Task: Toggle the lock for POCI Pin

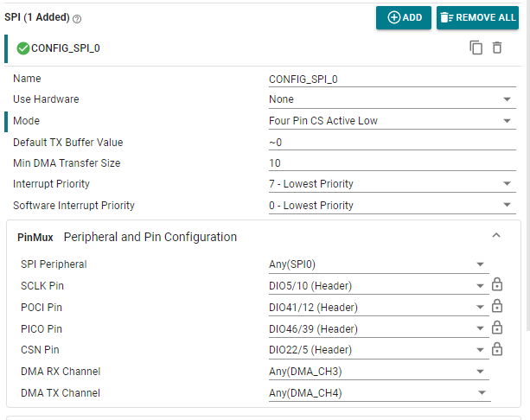Action: point(497,307)
